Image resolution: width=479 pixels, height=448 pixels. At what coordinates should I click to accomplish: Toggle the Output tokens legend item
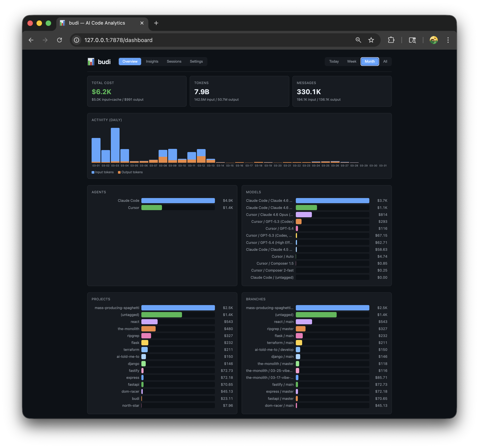pyautogui.click(x=130, y=172)
